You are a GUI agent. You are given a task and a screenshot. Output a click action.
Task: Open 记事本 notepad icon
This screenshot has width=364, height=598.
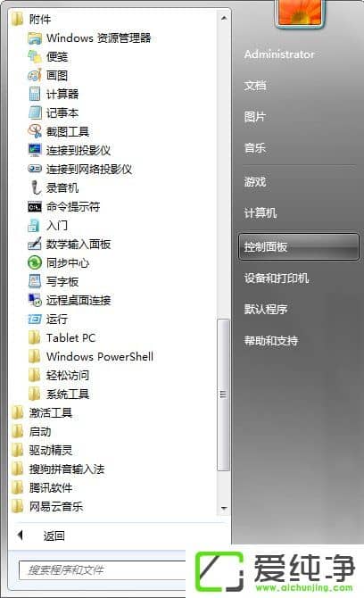point(35,112)
